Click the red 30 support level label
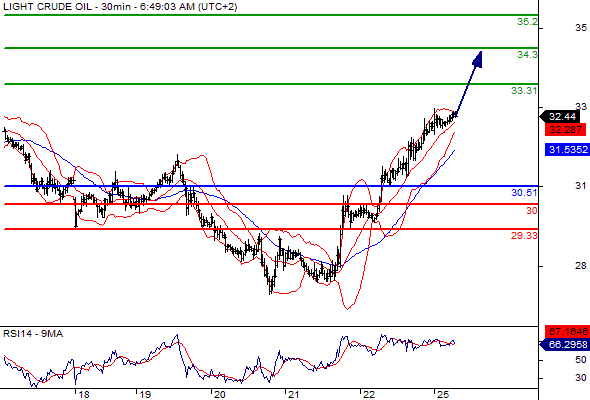 tap(532, 211)
